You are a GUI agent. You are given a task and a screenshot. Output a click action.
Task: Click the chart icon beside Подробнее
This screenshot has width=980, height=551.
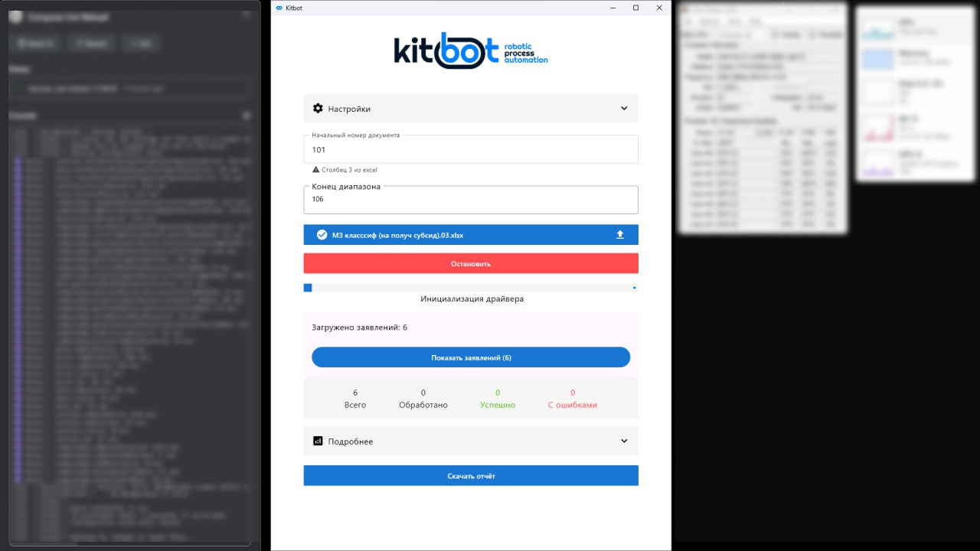click(318, 441)
